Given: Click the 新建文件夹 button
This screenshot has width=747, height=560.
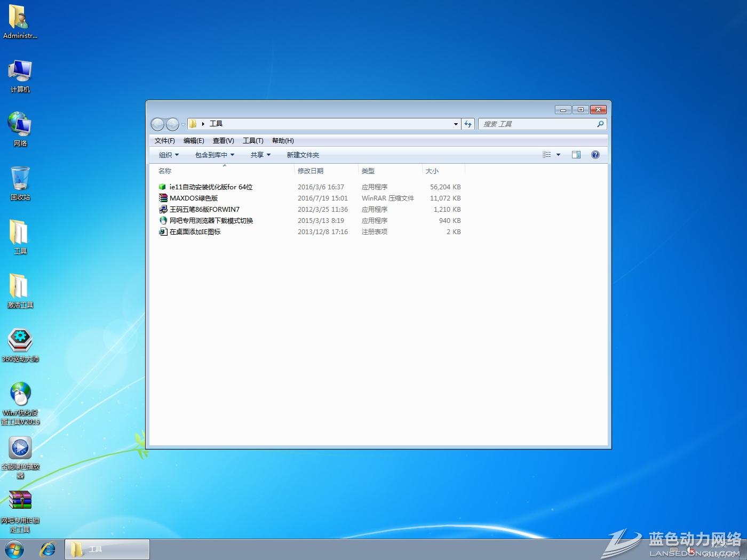Looking at the screenshot, I should [303, 155].
